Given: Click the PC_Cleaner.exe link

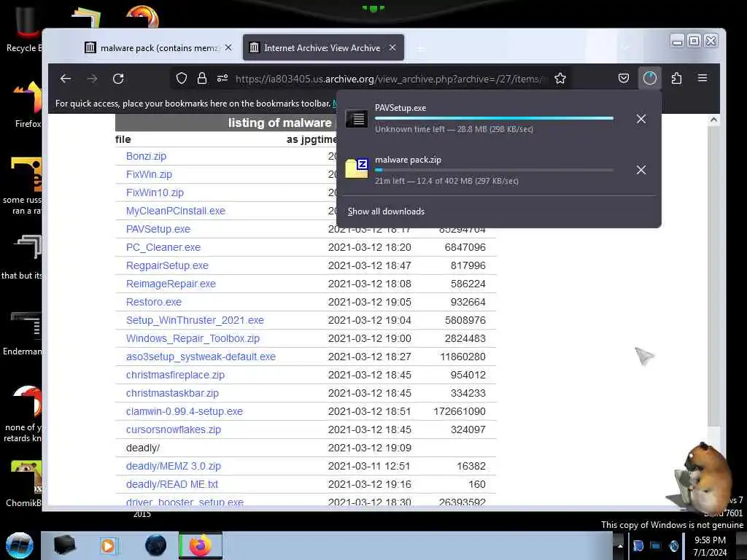Looking at the screenshot, I should click(x=163, y=248).
